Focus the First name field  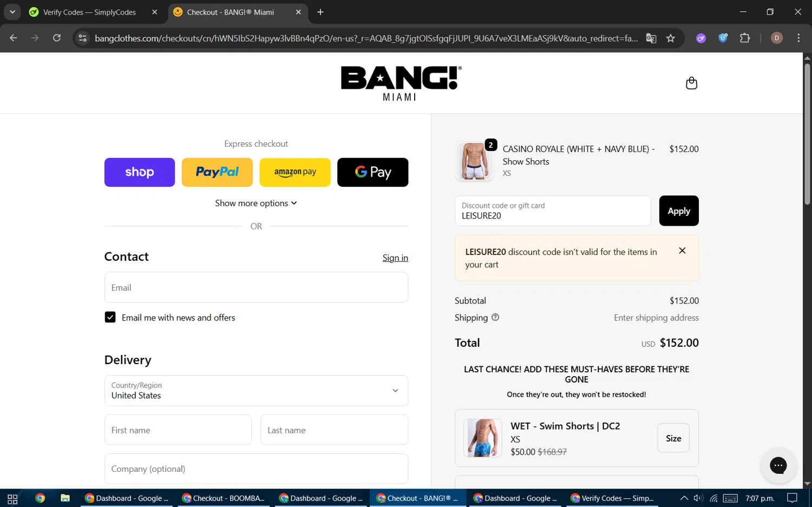tap(178, 430)
